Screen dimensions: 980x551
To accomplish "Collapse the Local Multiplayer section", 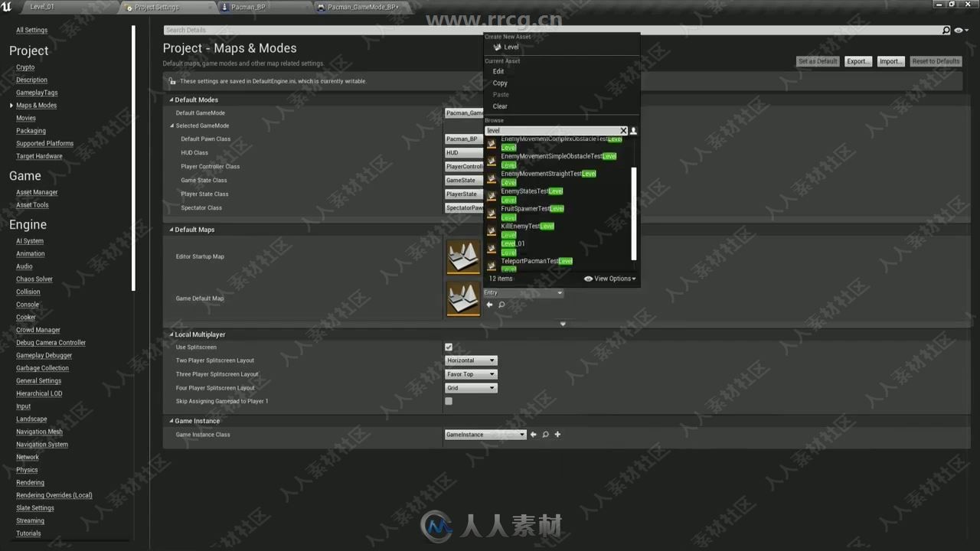I will point(171,334).
